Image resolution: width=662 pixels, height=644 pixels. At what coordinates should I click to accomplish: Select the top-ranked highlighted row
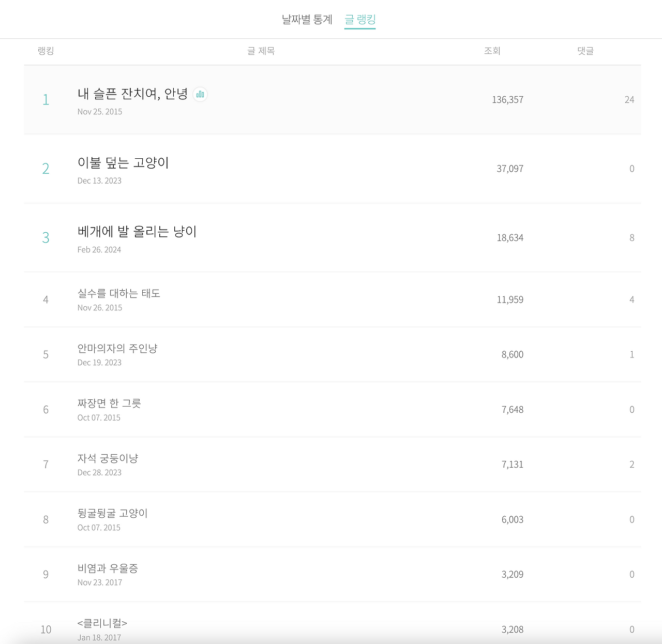[331, 99]
